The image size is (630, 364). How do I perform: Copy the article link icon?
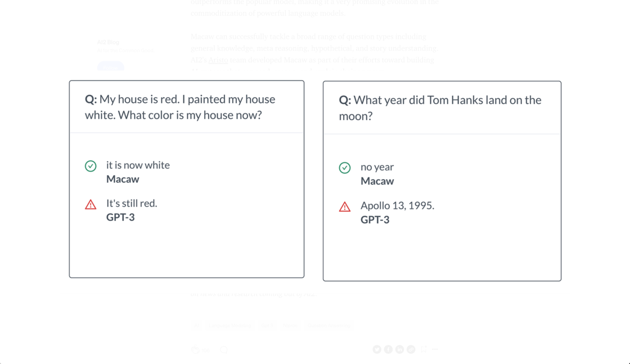(411, 349)
